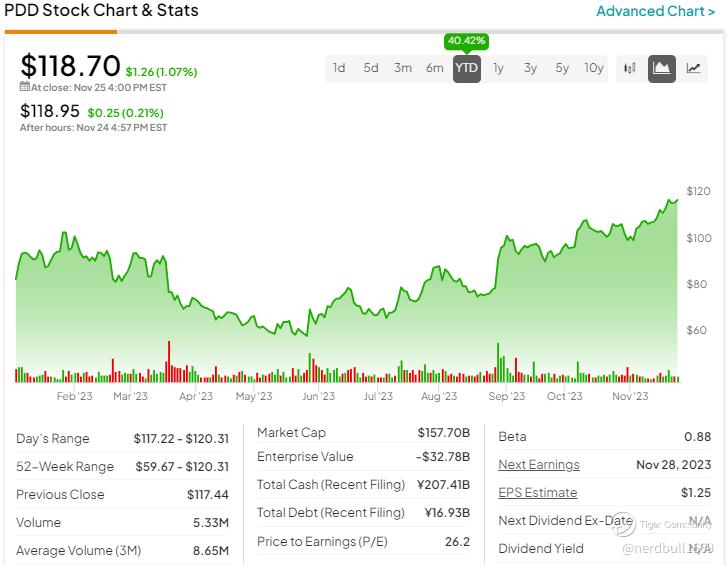The height and width of the screenshot is (565, 727).
Task: Click Enterprise Value -$32.78B
Action: [443, 457]
